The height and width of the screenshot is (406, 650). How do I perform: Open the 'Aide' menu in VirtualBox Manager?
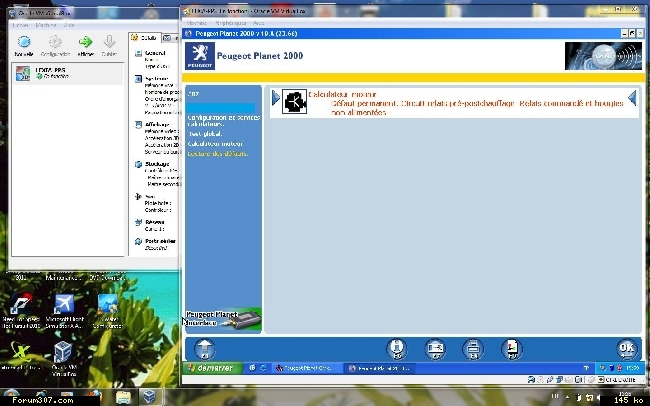pyautogui.click(x=69, y=25)
